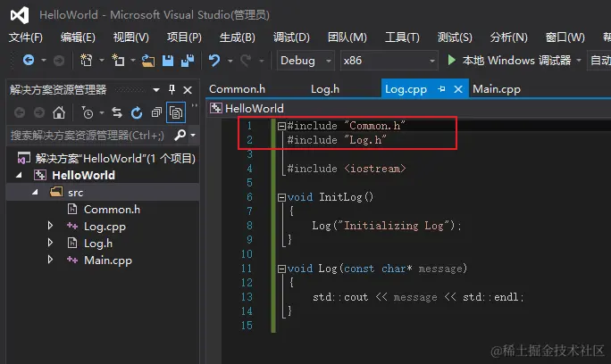Screen dimensions: 611x364
Task: Go back in Solution Explorer toolbar
Action: coord(20,113)
